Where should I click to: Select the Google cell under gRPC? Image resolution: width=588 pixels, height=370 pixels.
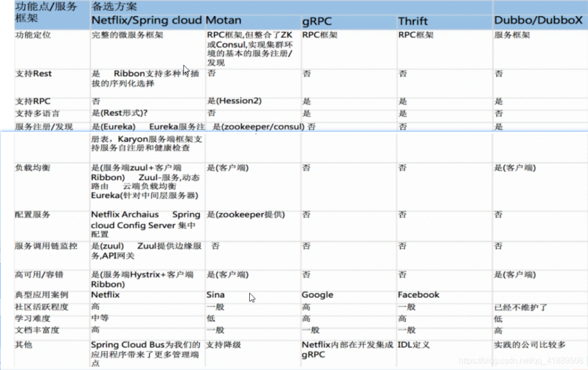317,295
